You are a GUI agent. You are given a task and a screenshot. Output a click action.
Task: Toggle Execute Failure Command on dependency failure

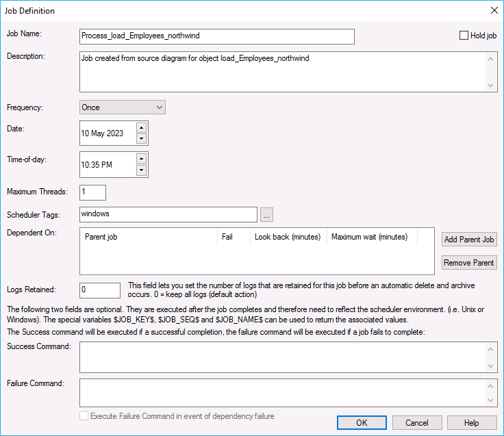click(84, 416)
